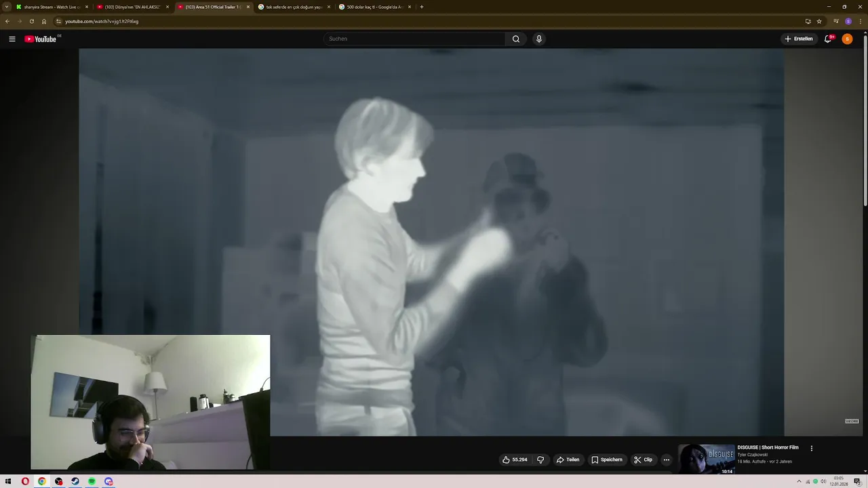
Task: Open the tab search dropdown arrow
Action: (7, 7)
